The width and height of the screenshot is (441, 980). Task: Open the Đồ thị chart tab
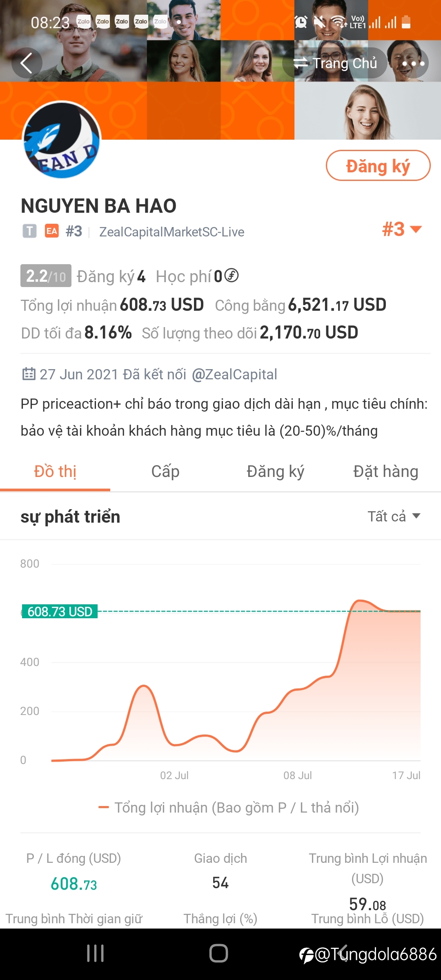click(x=55, y=472)
